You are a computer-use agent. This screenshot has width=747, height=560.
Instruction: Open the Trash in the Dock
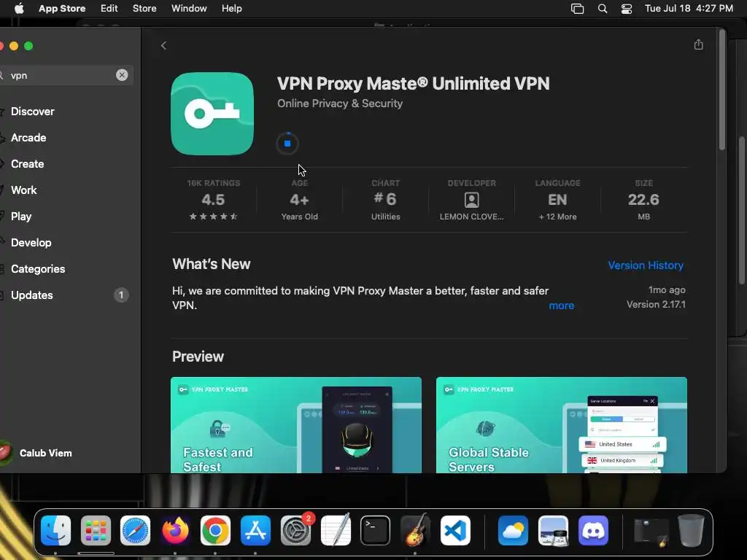click(x=692, y=530)
